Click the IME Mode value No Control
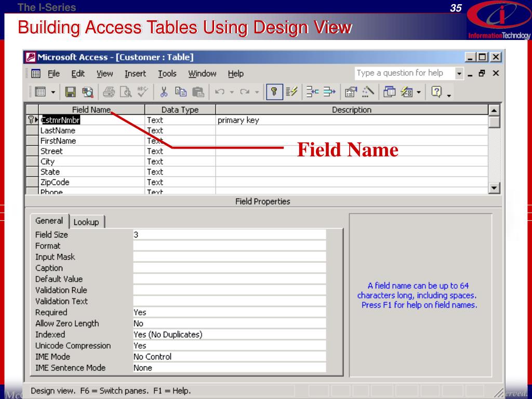This screenshot has width=532, height=399. tap(229, 356)
